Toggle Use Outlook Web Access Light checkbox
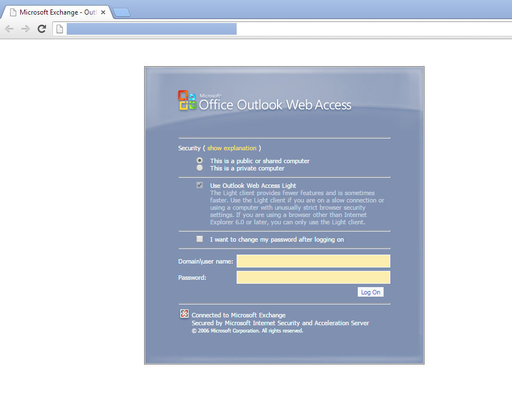The image size is (512, 420). click(x=200, y=185)
